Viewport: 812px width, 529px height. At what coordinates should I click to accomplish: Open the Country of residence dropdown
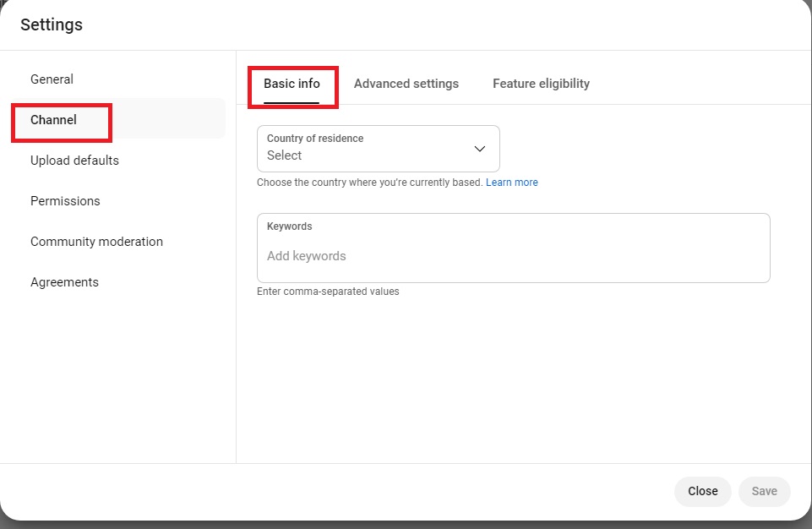click(x=378, y=149)
